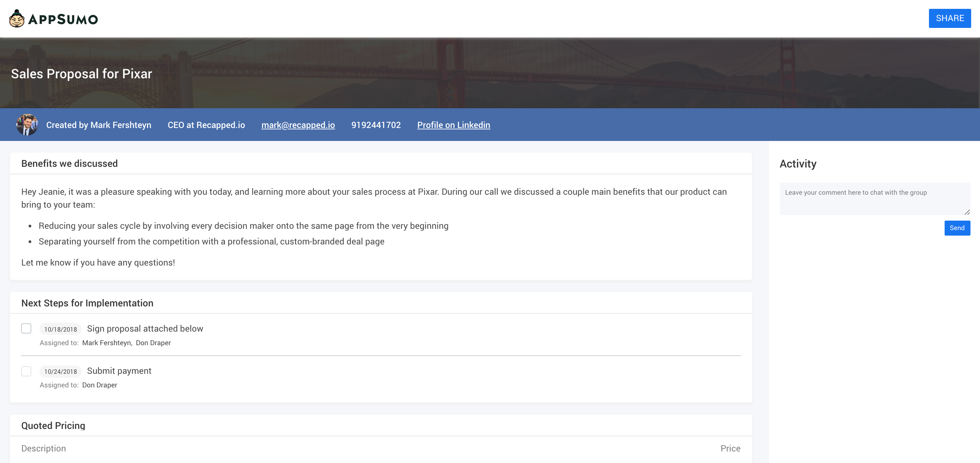Click the Benefits we discussed heading
The width and height of the screenshot is (980, 463).
click(69, 163)
